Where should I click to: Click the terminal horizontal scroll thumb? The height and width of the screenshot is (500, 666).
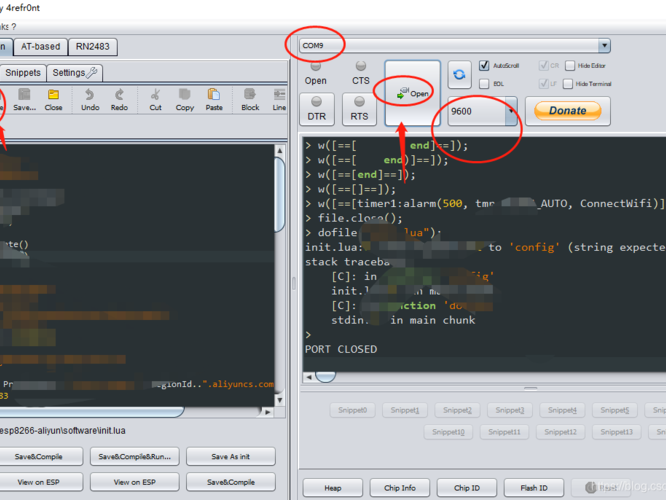coord(325,377)
